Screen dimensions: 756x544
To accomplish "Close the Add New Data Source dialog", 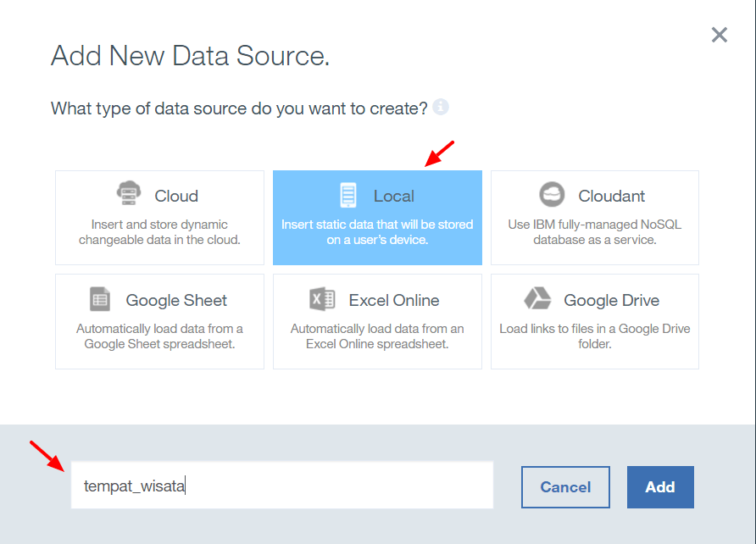I will [x=719, y=35].
